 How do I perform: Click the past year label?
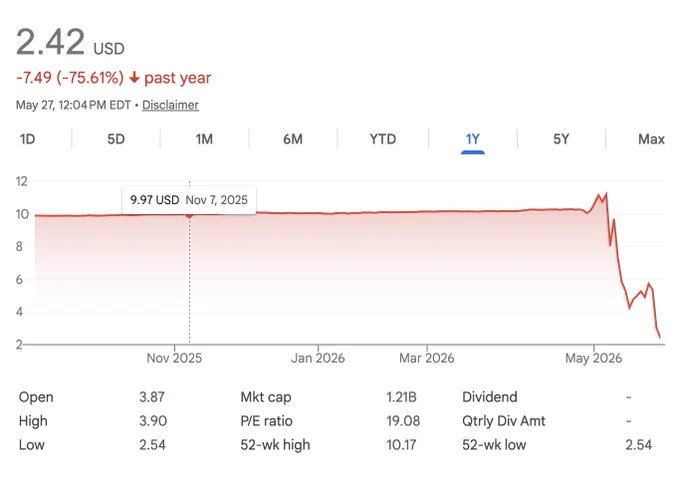(x=178, y=78)
